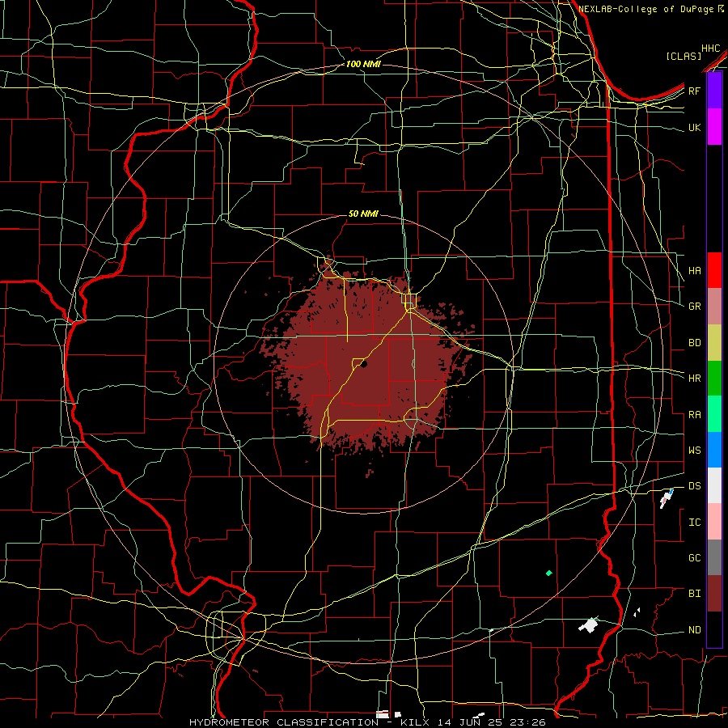
Task: Click the 'GR' legend label
Action: pos(695,307)
